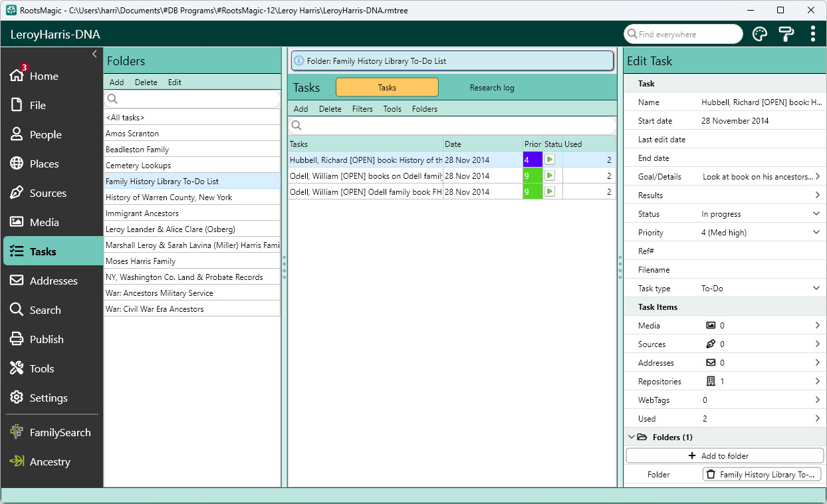Click the Repositories building icon
Image resolution: width=827 pixels, height=504 pixels.
(x=711, y=382)
